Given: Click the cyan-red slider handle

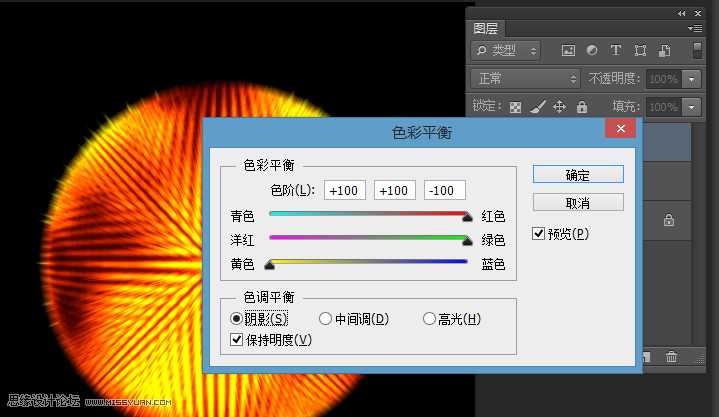Looking at the screenshot, I should 467,217.
